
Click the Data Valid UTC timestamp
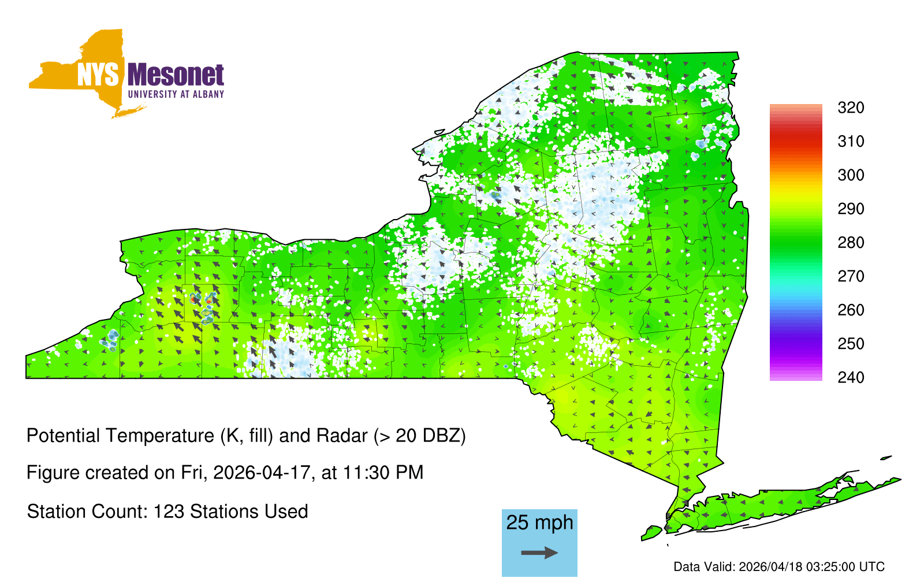click(x=778, y=566)
